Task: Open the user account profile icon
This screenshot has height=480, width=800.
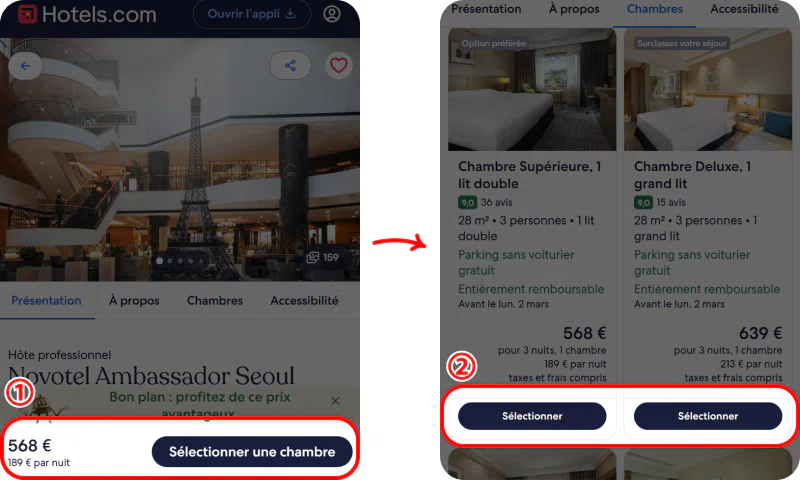Action: pyautogui.click(x=332, y=14)
